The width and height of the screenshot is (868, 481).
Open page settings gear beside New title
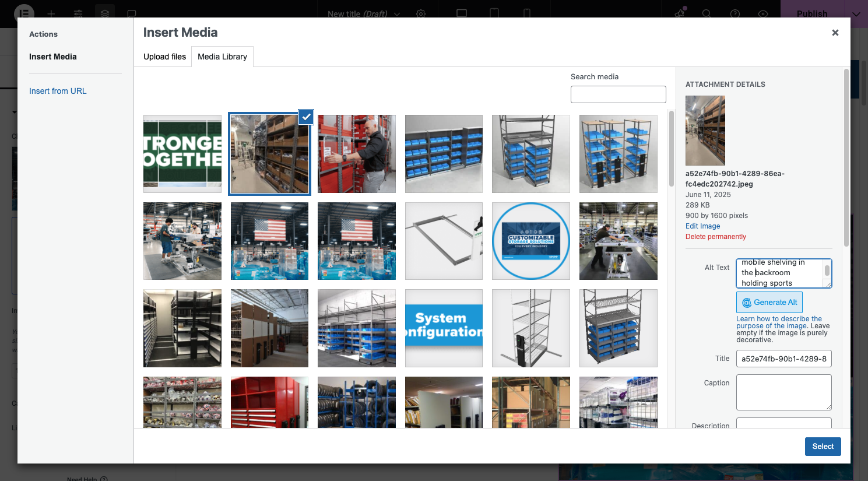click(421, 13)
